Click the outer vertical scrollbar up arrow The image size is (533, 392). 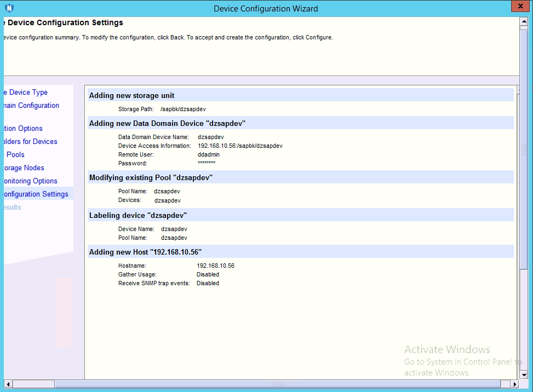(524, 21)
